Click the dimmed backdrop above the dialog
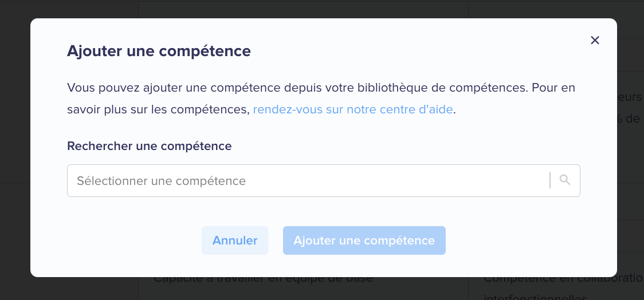This screenshot has height=300, width=644. [x=322, y=9]
